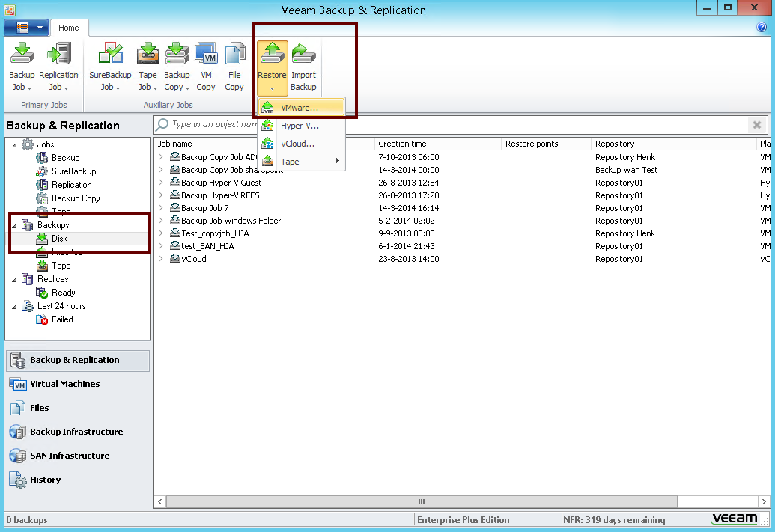The image size is (775, 532).
Task: Collapse the Jobs tree node
Action: click(x=14, y=144)
